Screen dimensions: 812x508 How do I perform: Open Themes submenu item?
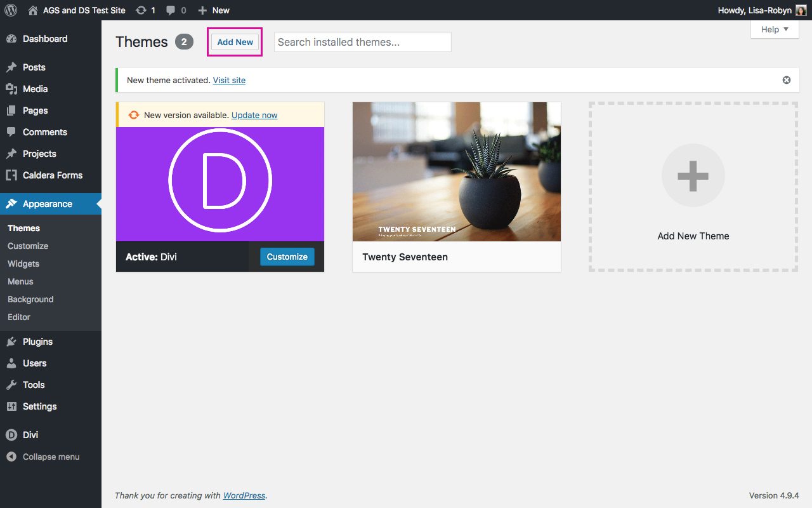23,228
